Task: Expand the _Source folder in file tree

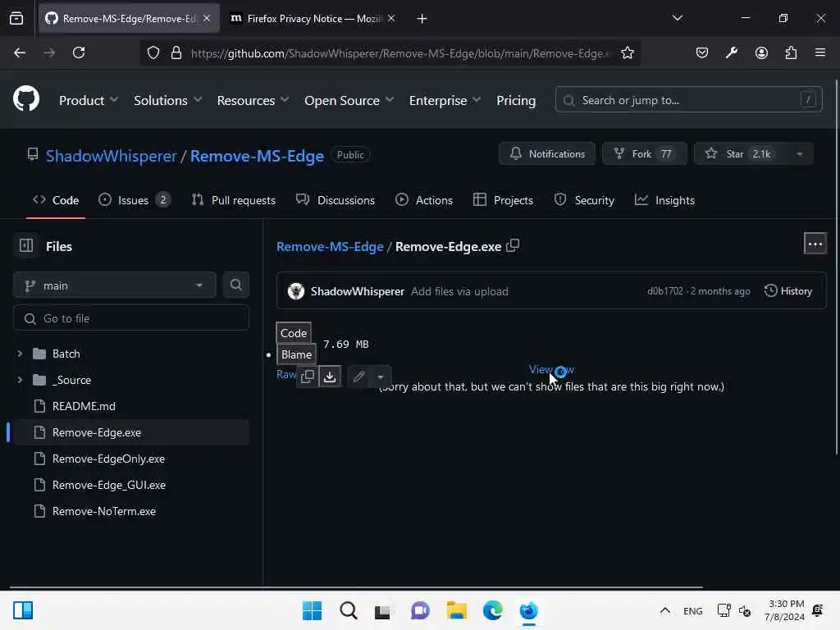Action: [20, 380]
